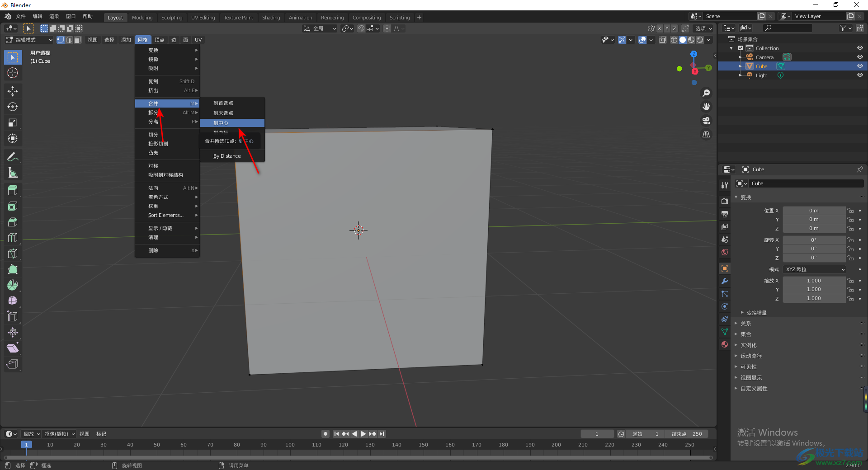
Task: Select the Annotate pencil tool
Action: click(x=13, y=157)
